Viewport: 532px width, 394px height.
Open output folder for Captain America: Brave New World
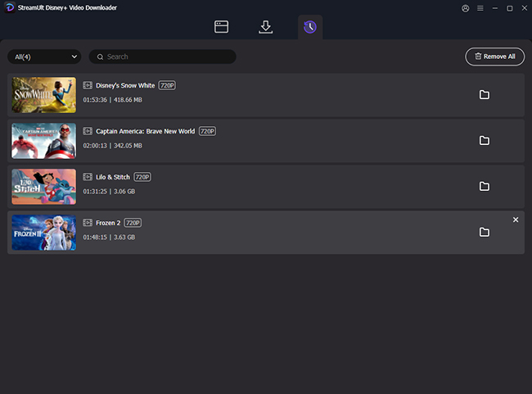485,140
